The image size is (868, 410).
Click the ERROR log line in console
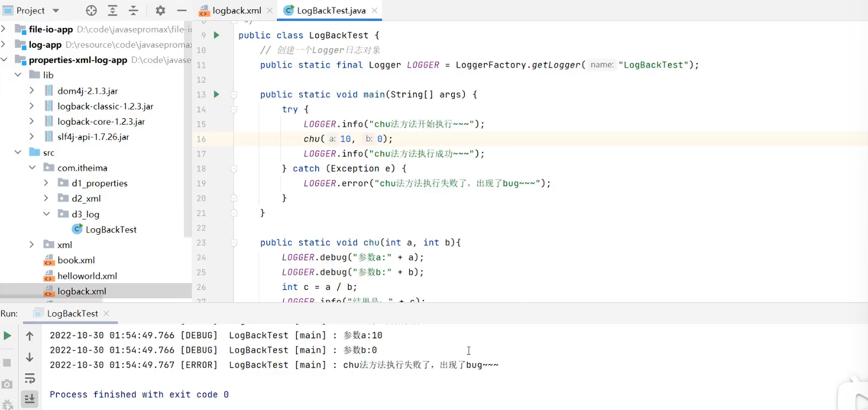pyautogui.click(x=274, y=365)
